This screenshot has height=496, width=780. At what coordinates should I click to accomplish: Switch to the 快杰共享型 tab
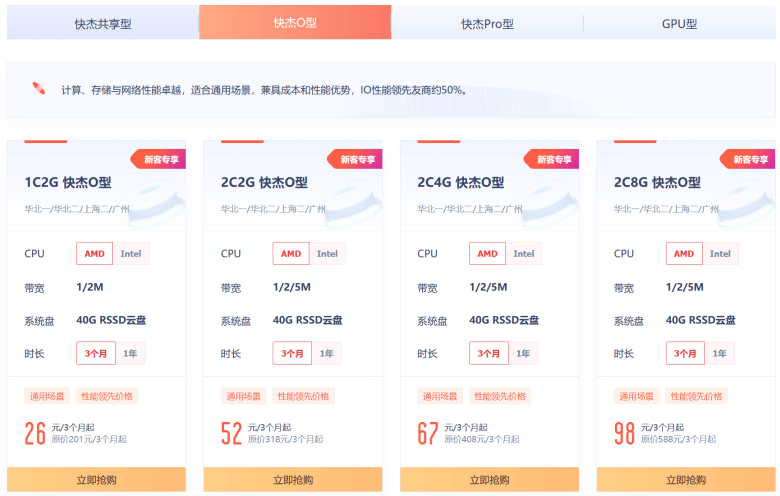click(x=103, y=23)
